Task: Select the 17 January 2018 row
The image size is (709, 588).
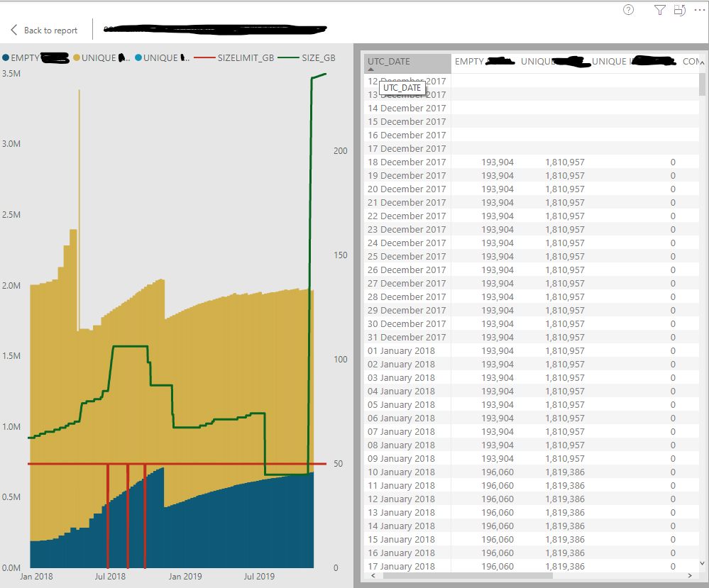Action: (532, 566)
